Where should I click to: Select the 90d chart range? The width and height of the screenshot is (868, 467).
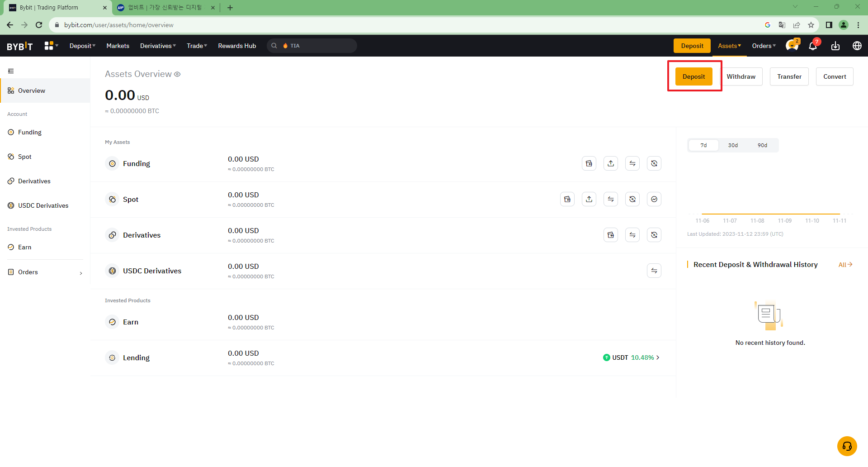[x=762, y=145]
